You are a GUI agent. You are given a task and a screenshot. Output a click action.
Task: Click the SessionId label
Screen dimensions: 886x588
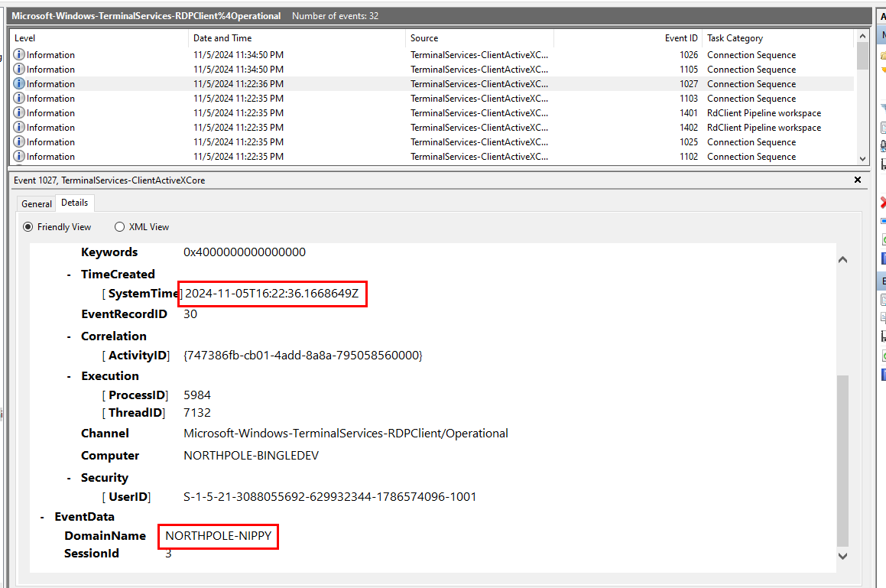tap(91, 554)
